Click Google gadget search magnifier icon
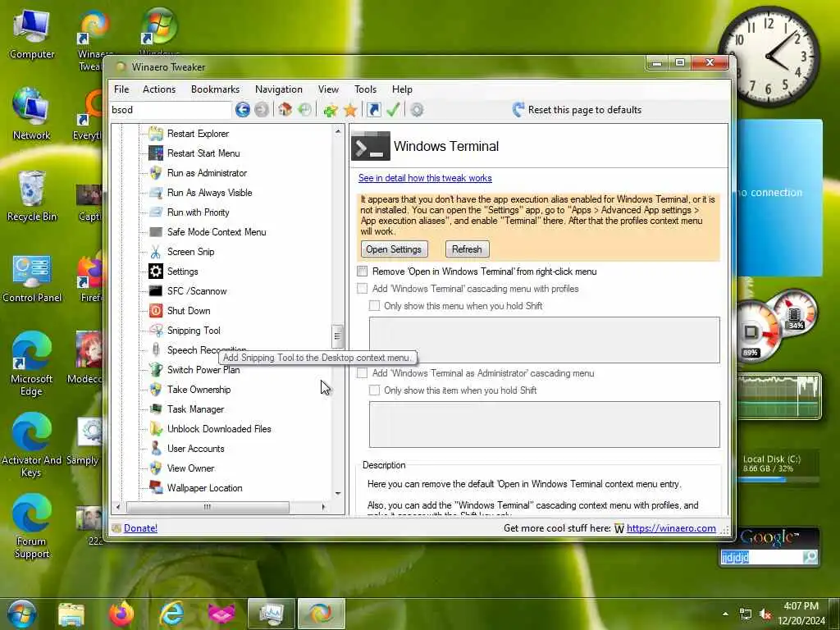 (810, 557)
